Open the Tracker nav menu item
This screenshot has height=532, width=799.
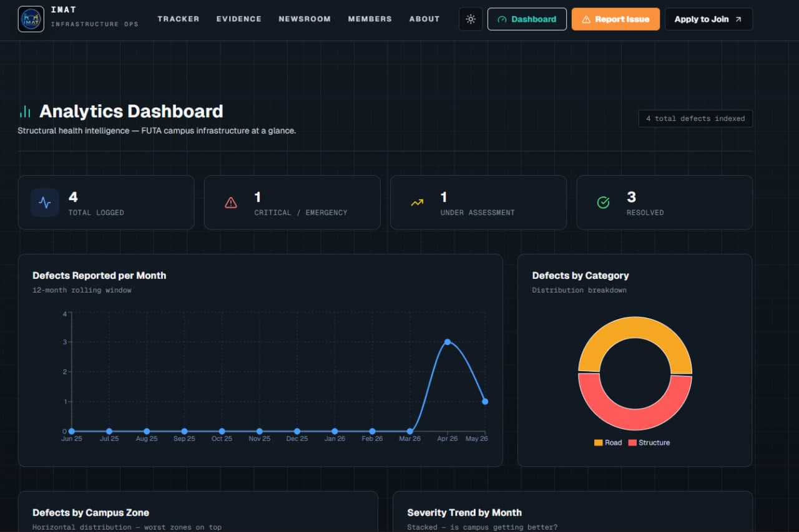tap(179, 19)
